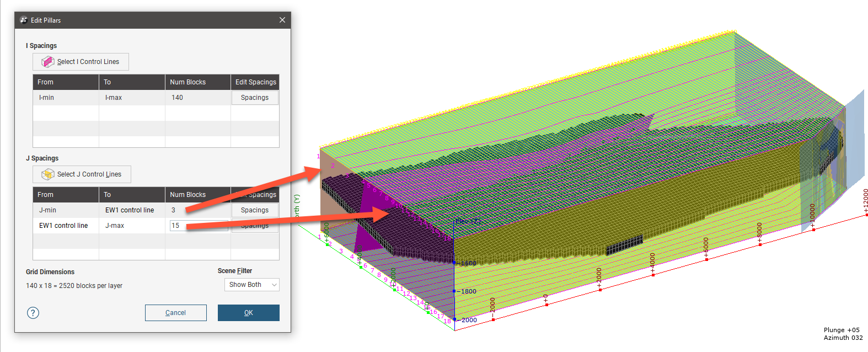Open the help question mark icon
The image size is (868, 352).
(x=33, y=313)
